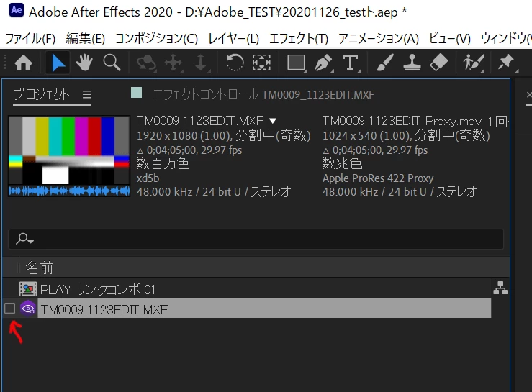Open the 編集(E) menu
532x392 pixels.
pos(86,38)
